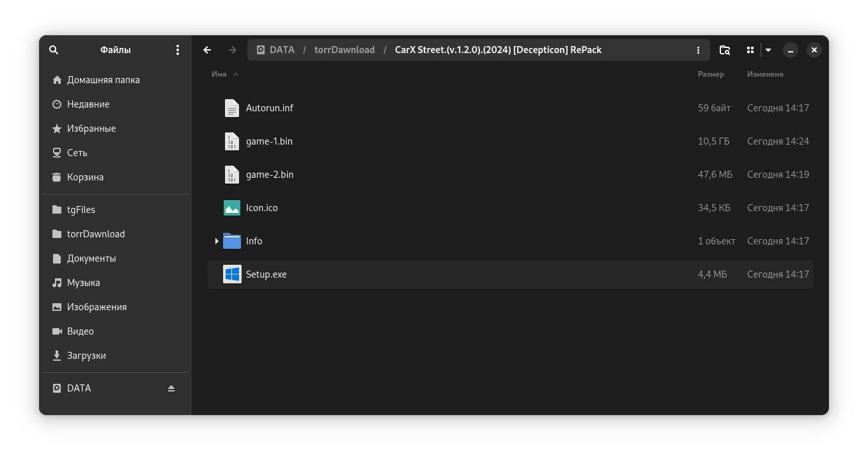868x458 pixels.
Task: Select the game-2.bin binary file icon
Action: pos(232,175)
